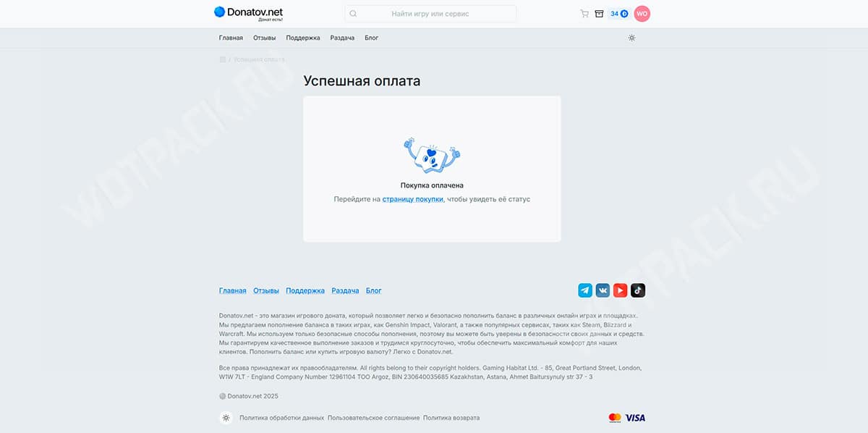This screenshot has height=433, width=868.
Task: Toggle theme with sun icon in footer
Action: coord(226,418)
